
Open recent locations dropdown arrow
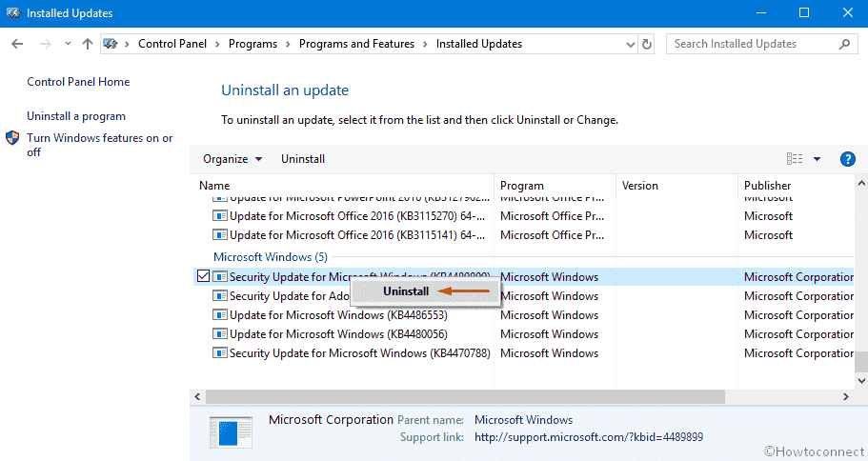pos(68,44)
